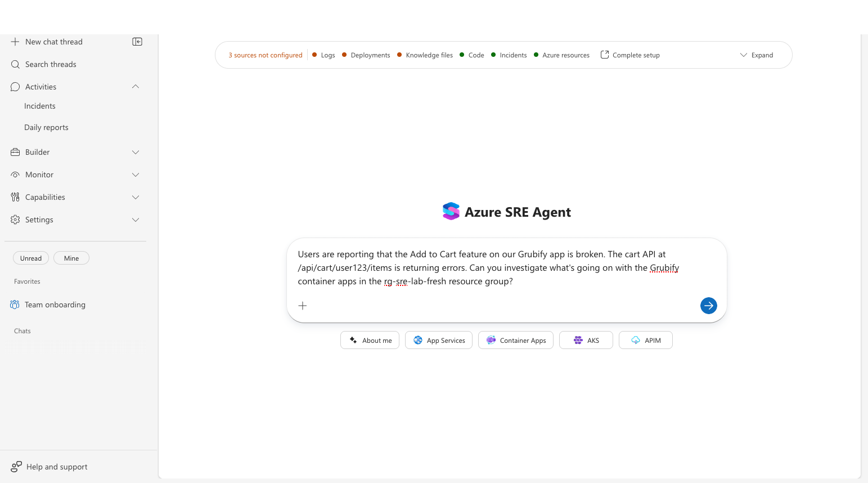Viewport: 868px width, 483px height.
Task: Click the Help and support icon
Action: pos(16,467)
